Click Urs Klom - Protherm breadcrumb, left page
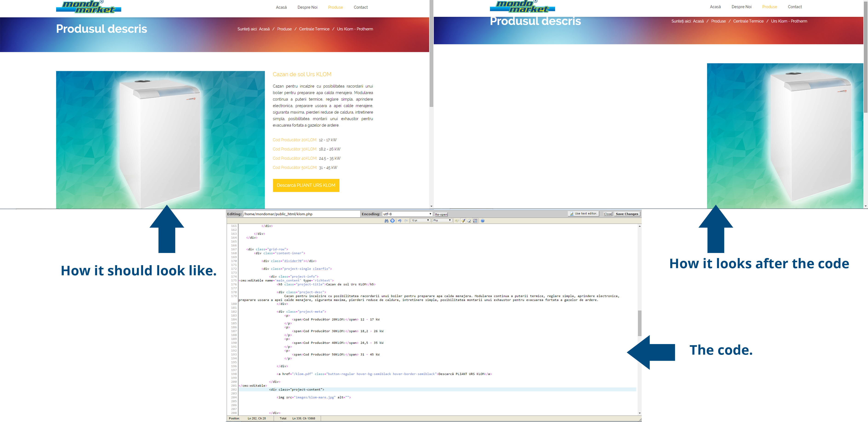 click(x=355, y=29)
